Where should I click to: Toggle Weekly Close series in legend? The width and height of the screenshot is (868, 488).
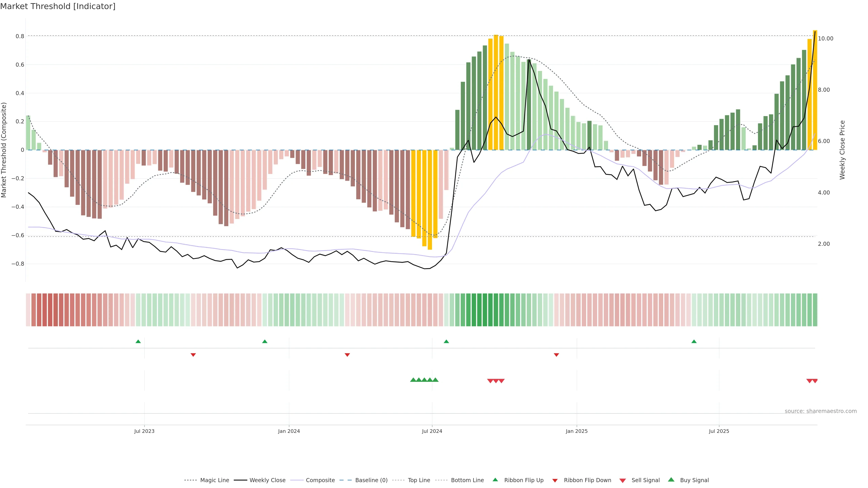click(x=267, y=480)
